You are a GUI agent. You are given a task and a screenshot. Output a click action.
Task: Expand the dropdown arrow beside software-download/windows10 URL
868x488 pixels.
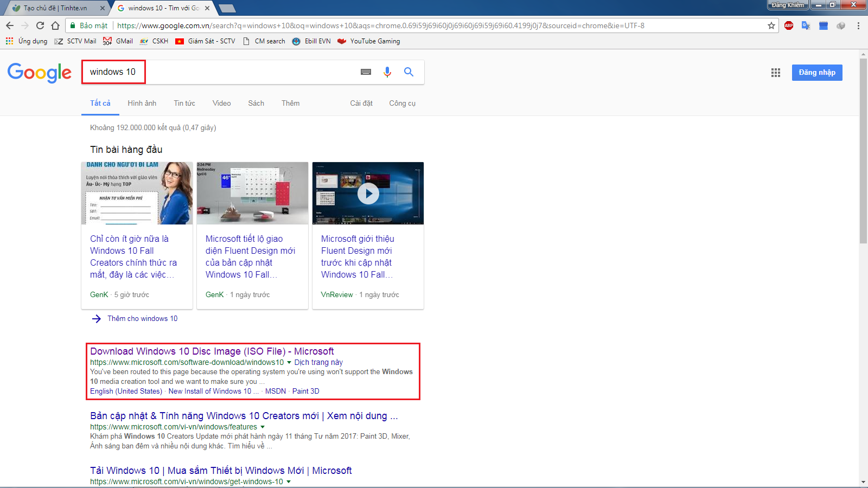[x=289, y=362]
